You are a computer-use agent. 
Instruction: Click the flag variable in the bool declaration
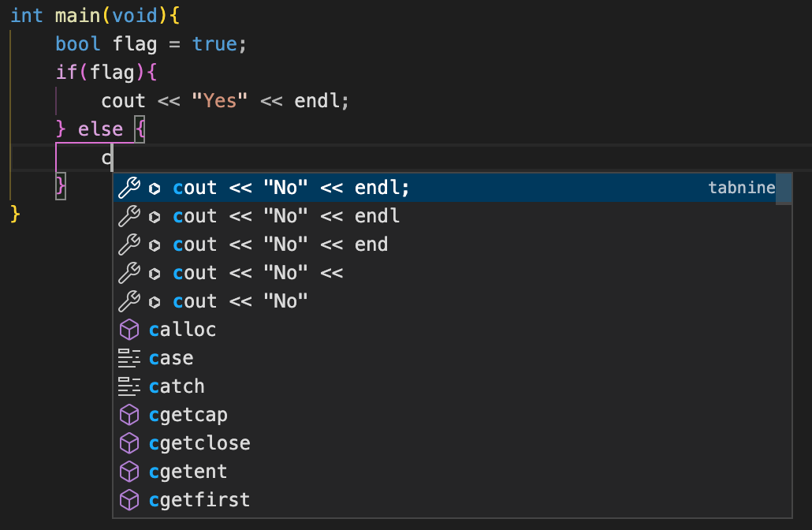pyautogui.click(x=135, y=44)
